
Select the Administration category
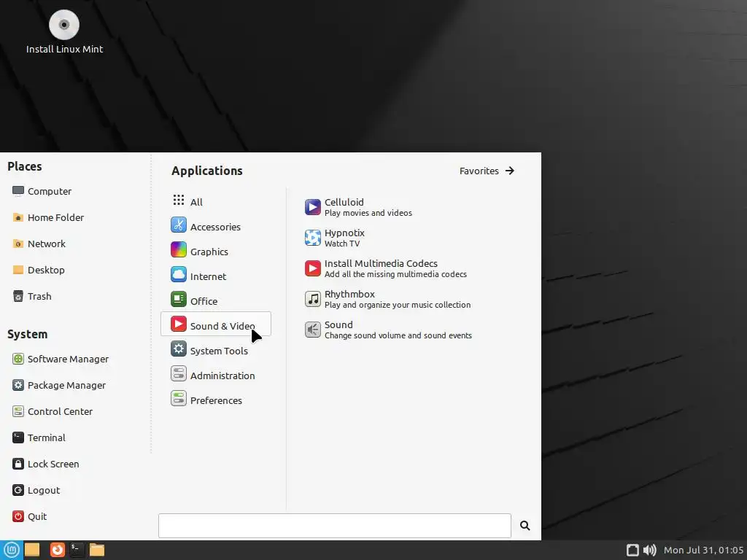click(x=216, y=375)
